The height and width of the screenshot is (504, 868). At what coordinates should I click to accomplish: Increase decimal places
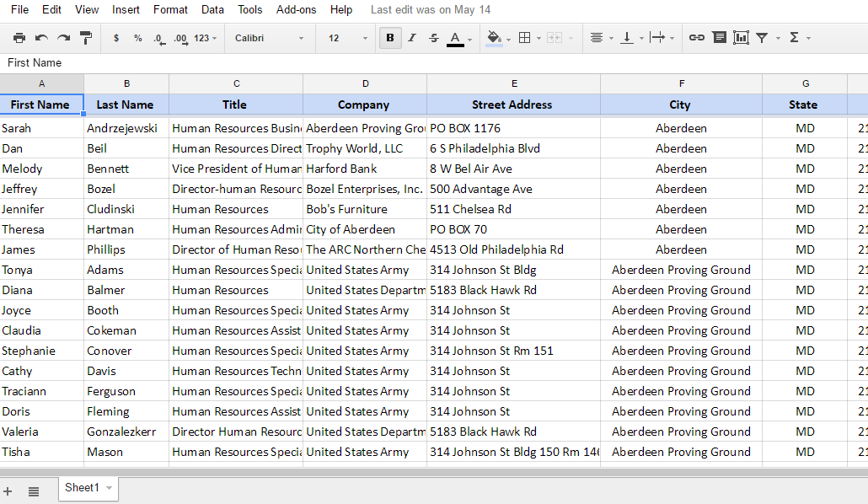click(x=180, y=38)
